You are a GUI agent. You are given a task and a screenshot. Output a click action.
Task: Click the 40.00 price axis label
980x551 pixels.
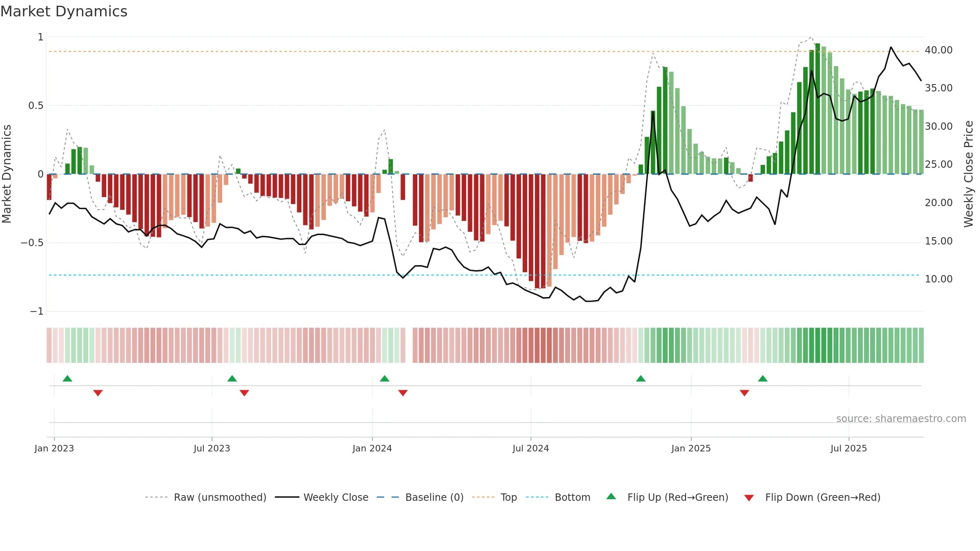939,50
